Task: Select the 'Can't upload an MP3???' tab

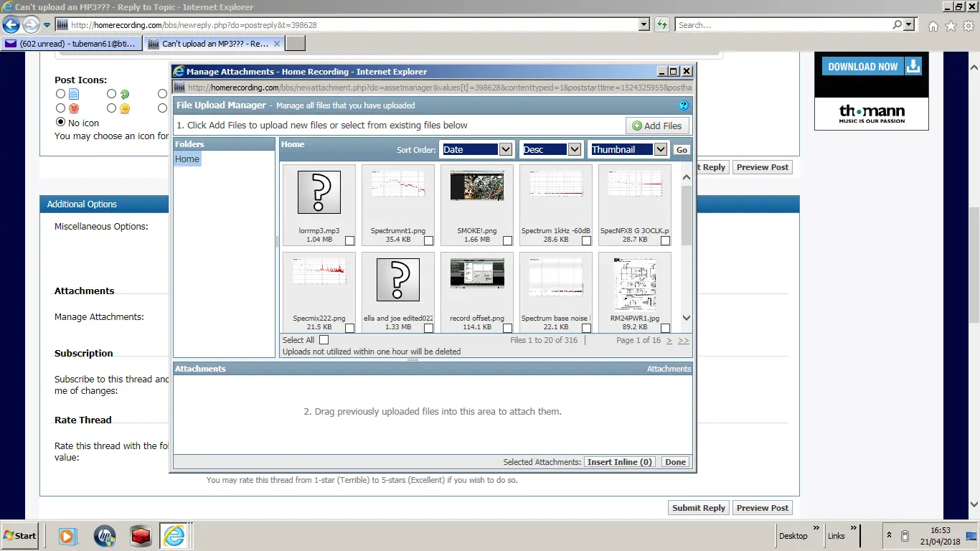Action: tap(215, 44)
